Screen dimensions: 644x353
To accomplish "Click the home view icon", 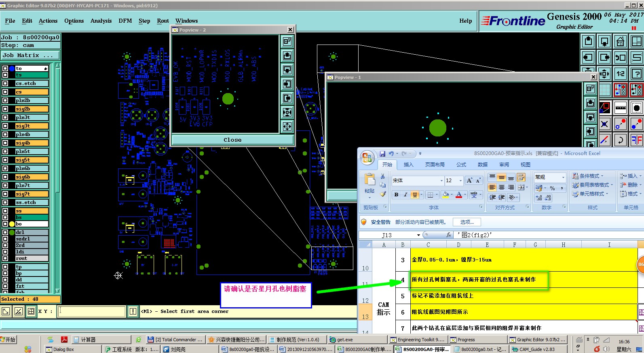I will [621, 41].
